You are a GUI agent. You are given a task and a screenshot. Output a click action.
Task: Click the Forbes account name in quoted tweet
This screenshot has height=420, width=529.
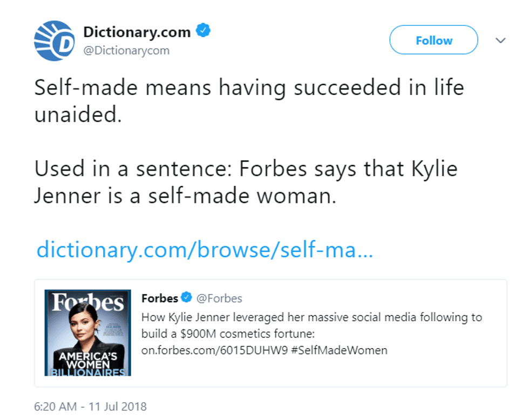159,298
